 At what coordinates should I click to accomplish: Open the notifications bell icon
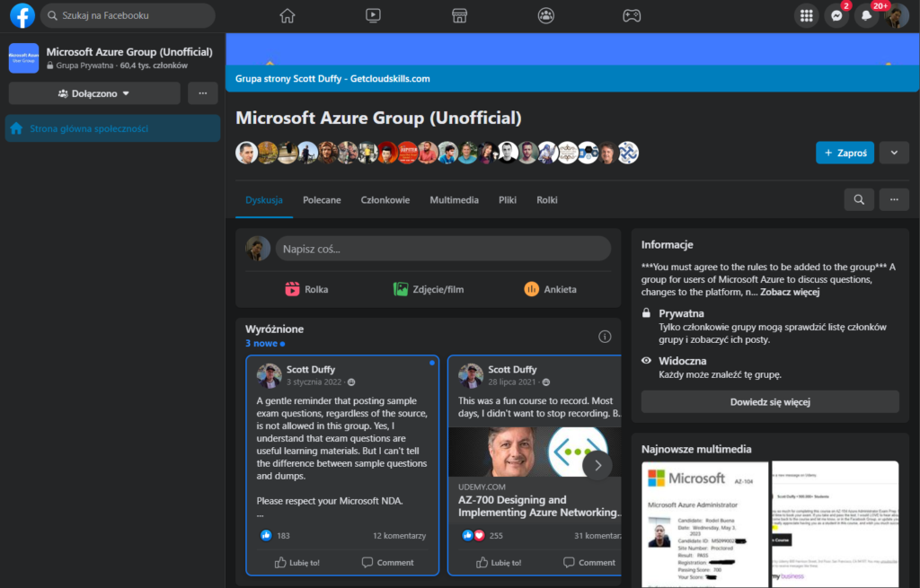867,16
